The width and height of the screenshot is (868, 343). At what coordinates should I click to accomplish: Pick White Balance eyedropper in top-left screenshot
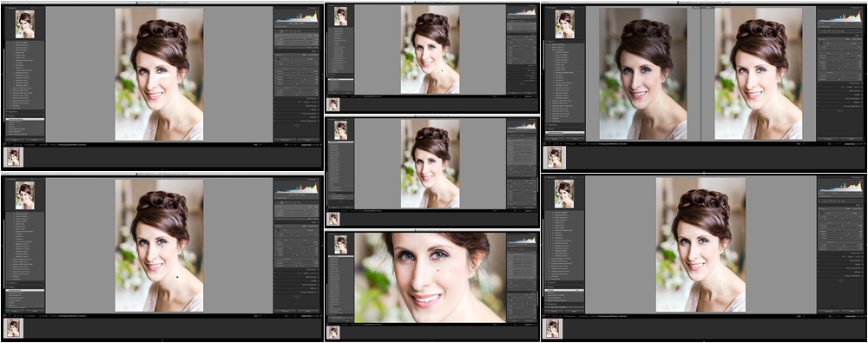pos(277,60)
